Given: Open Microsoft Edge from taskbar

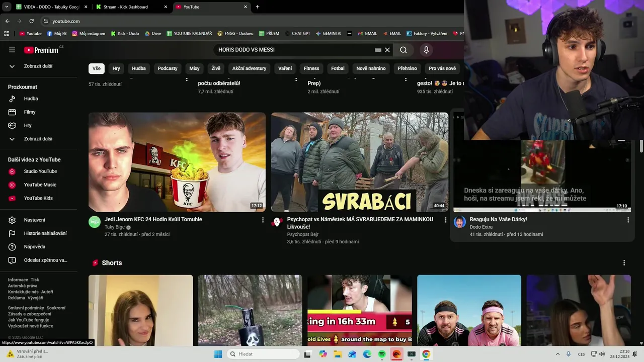Looking at the screenshot, I should pyautogui.click(x=367, y=354).
